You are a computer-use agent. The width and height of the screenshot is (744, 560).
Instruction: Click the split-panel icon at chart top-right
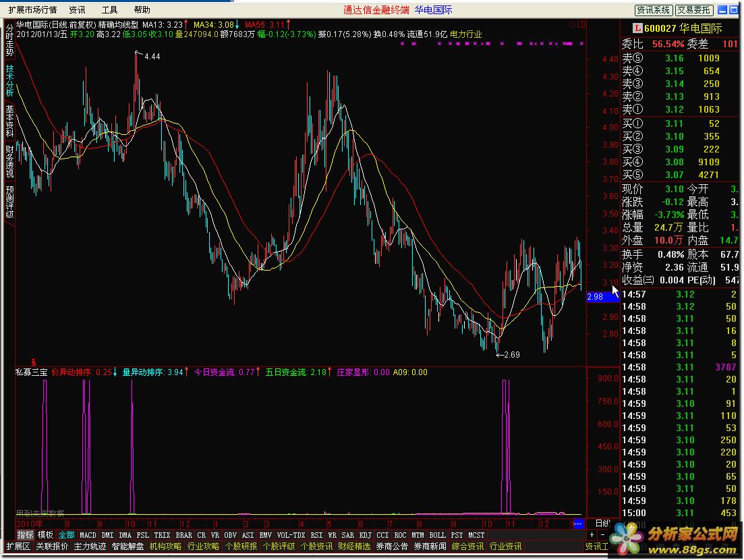click(x=580, y=24)
